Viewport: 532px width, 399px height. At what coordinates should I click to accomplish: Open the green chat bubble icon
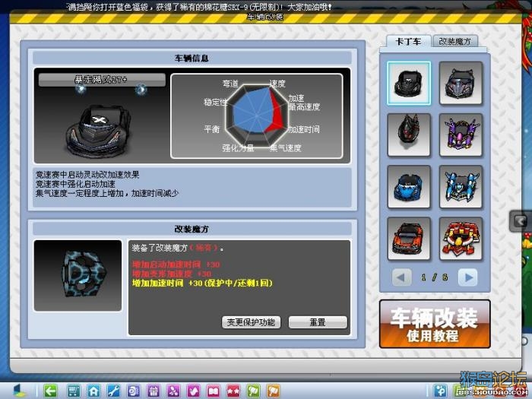click(x=253, y=391)
